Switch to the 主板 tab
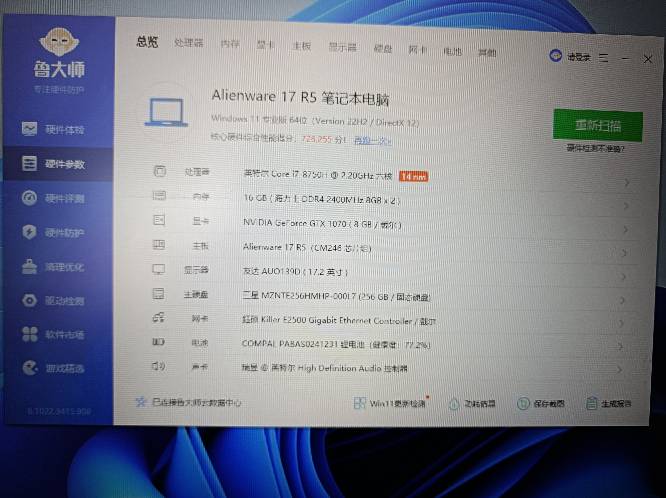 coord(302,46)
